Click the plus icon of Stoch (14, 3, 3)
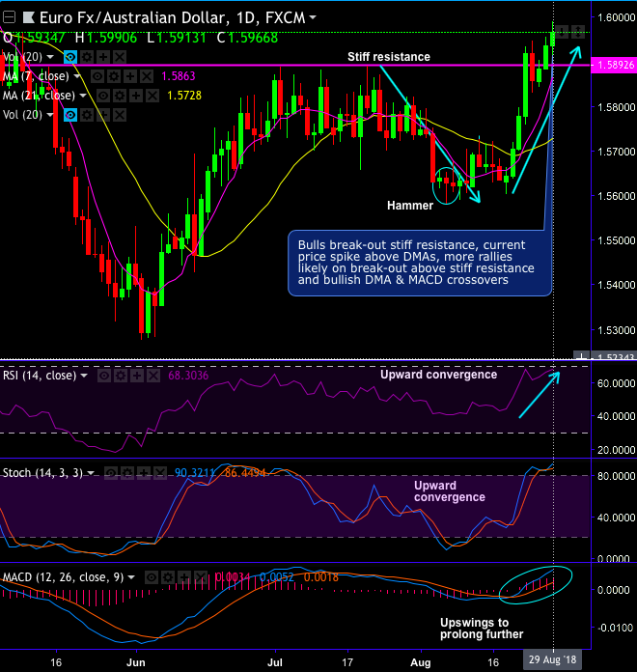 [x=144, y=473]
